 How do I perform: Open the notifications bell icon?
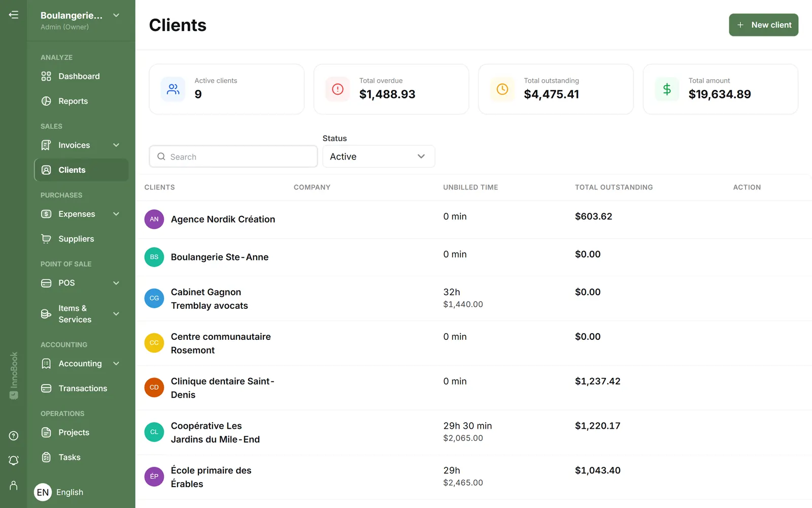(x=14, y=460)
